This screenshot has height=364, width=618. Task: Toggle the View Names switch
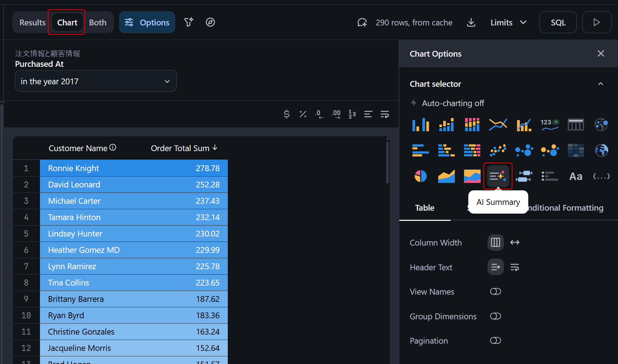(x=495, y=292)
